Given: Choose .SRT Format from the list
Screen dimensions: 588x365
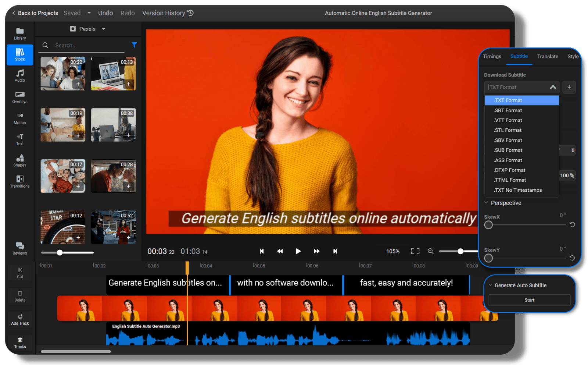Looking at the screenshot, I should click(x=508, y=110).
